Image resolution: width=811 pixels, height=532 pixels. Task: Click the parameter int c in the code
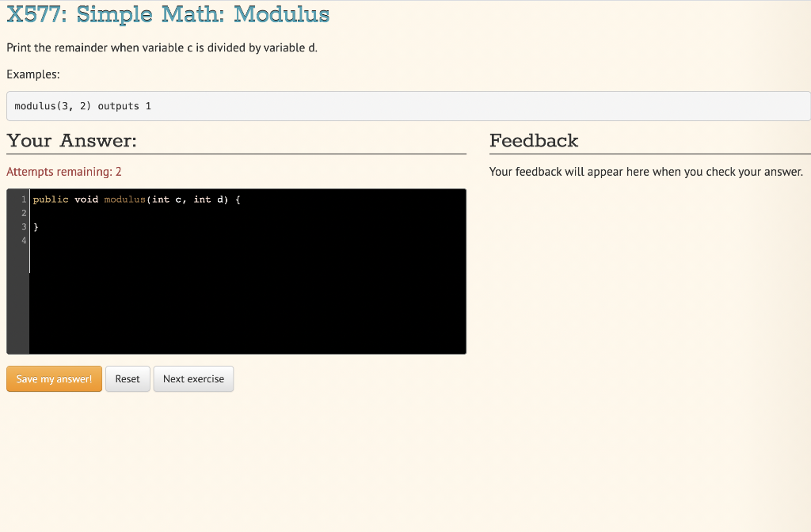point(168,199)
